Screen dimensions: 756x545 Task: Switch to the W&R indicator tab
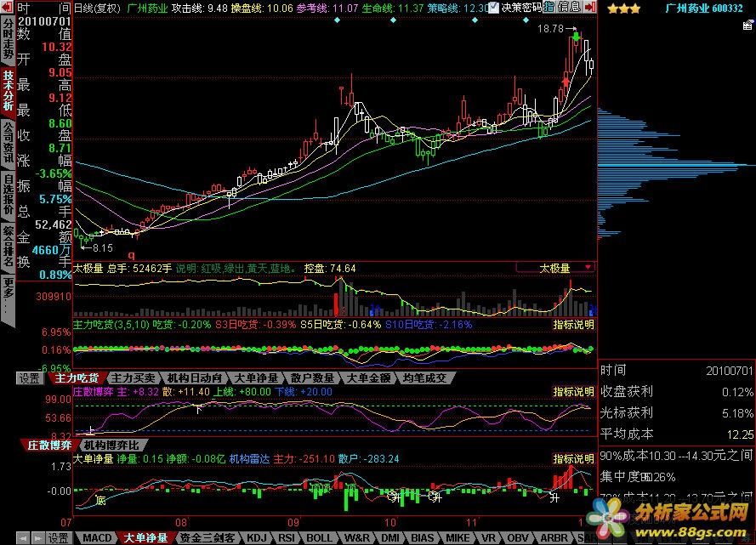click(357, 537)
